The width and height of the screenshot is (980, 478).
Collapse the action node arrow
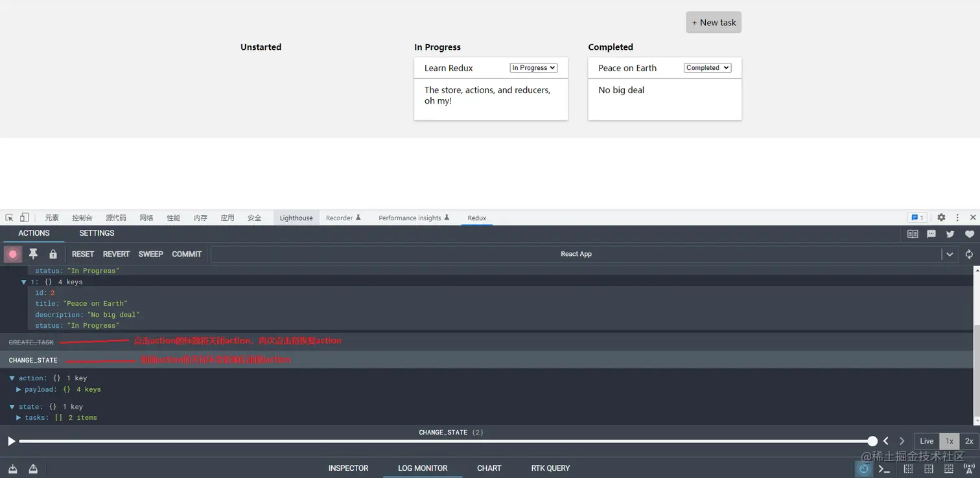(x=12, y=378)
